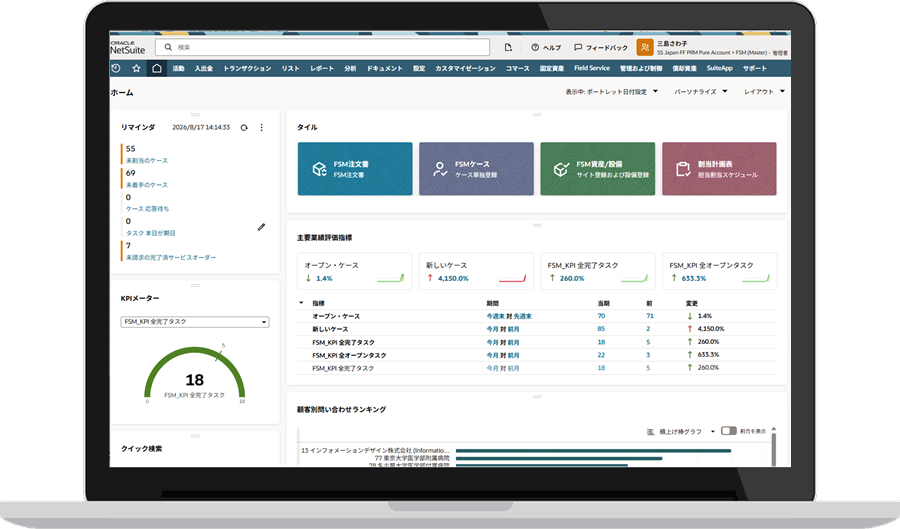Screen dimensions: 900x529
Task: Click current value 22 in FSM_KPI 全オープンタスク row
Action: pos(601,355)
